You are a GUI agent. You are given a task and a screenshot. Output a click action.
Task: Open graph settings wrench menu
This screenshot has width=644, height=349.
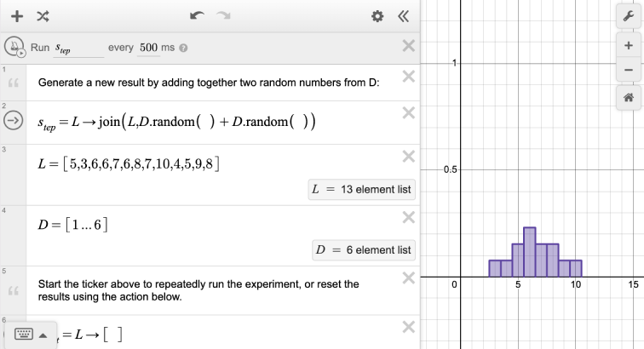(629, 16)
